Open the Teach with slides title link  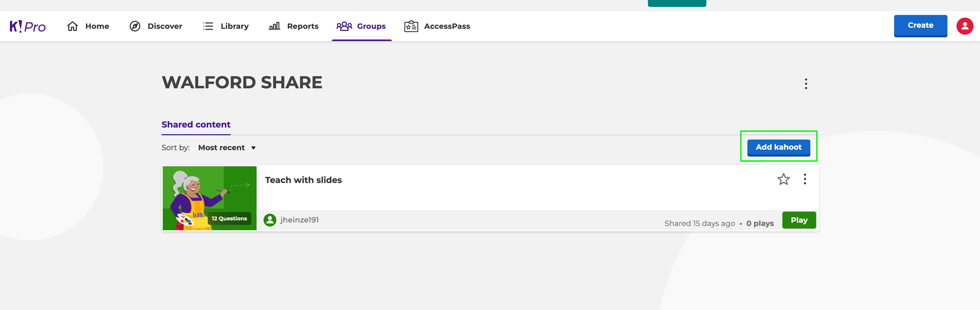pos(303,180)
